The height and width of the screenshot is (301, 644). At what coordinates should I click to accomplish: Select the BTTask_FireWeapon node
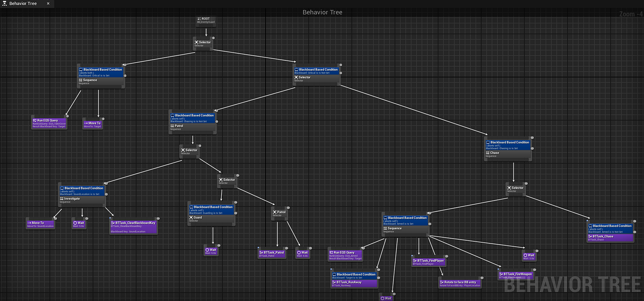click(x=515, y=275)
